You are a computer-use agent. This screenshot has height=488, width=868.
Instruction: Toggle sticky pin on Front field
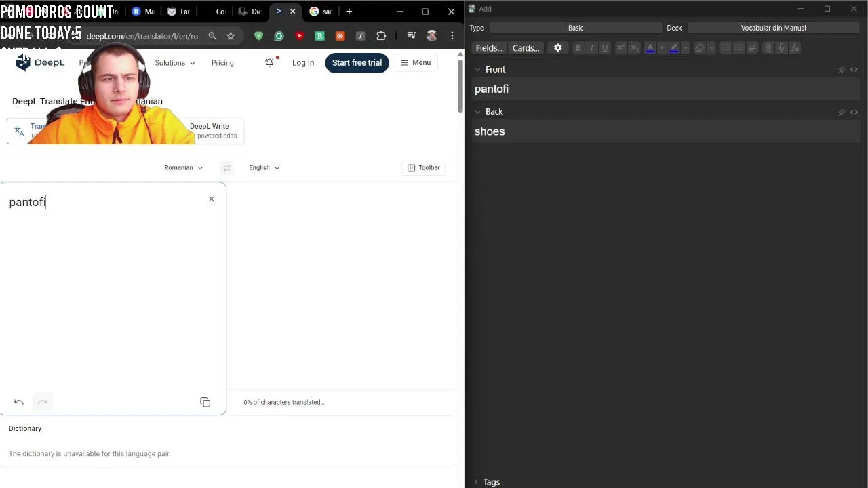point(842,70)
